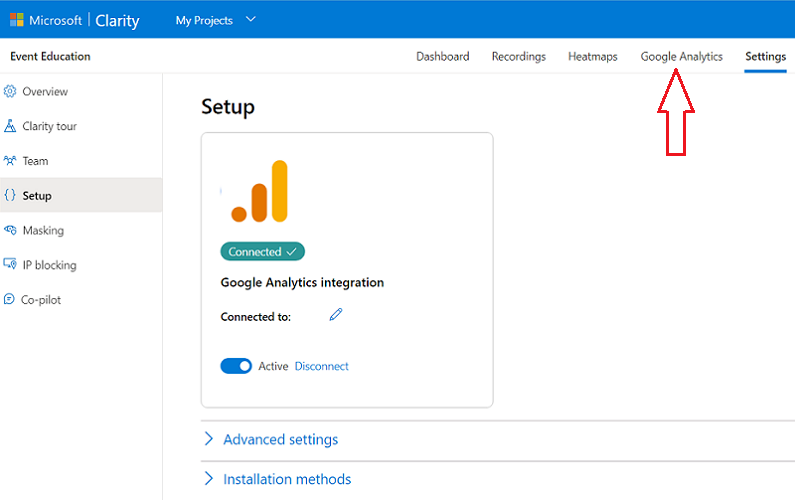
Task: Click the Connected status badge
Action: coord(262,252)
